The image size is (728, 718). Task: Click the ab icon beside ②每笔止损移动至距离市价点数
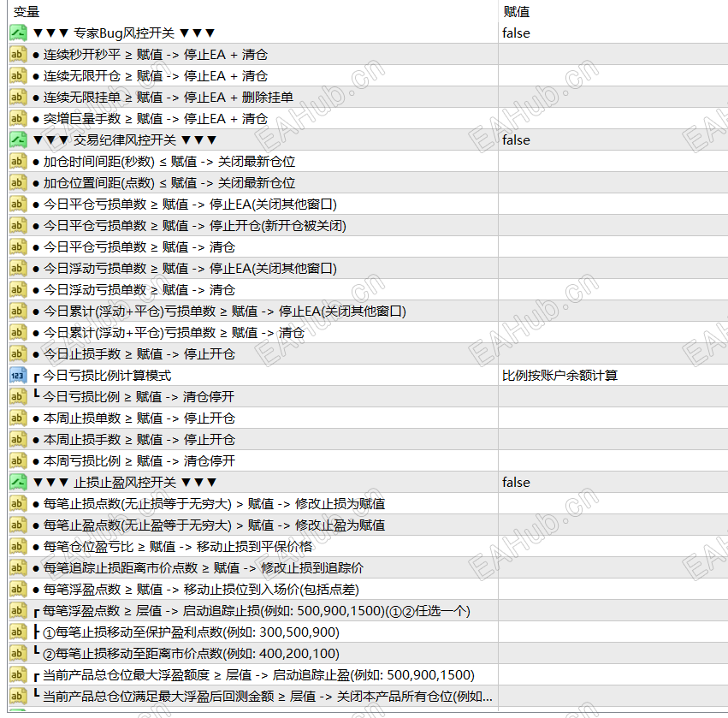[x=18, y=654]
